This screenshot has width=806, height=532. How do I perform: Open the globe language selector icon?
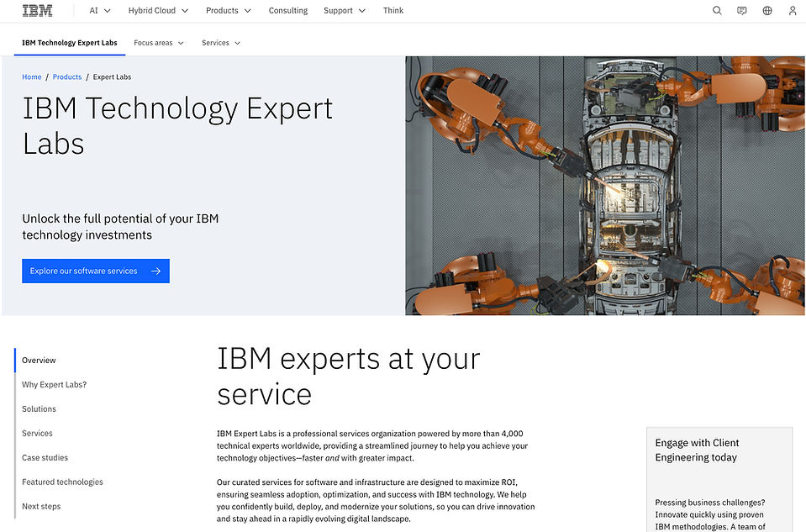pos(767,10)
